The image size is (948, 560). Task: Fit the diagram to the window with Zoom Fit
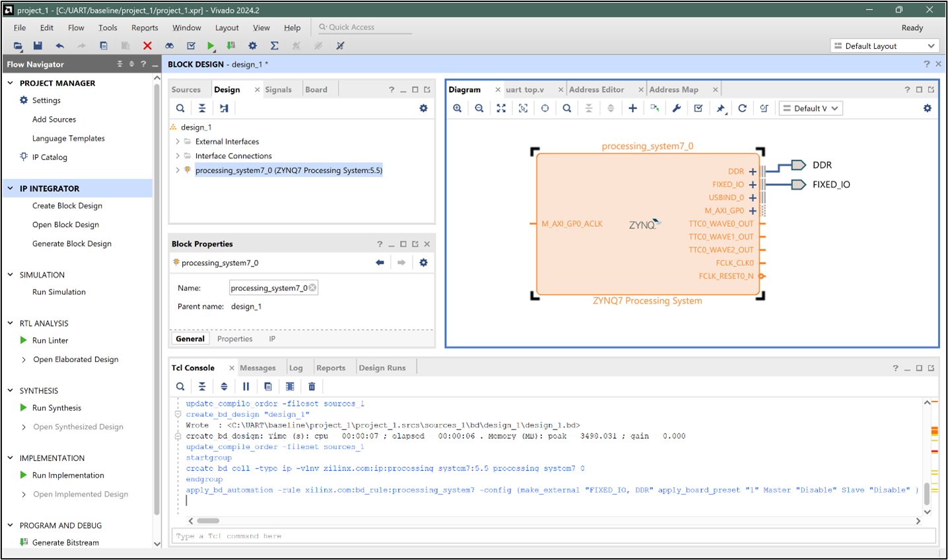(501, 108)
